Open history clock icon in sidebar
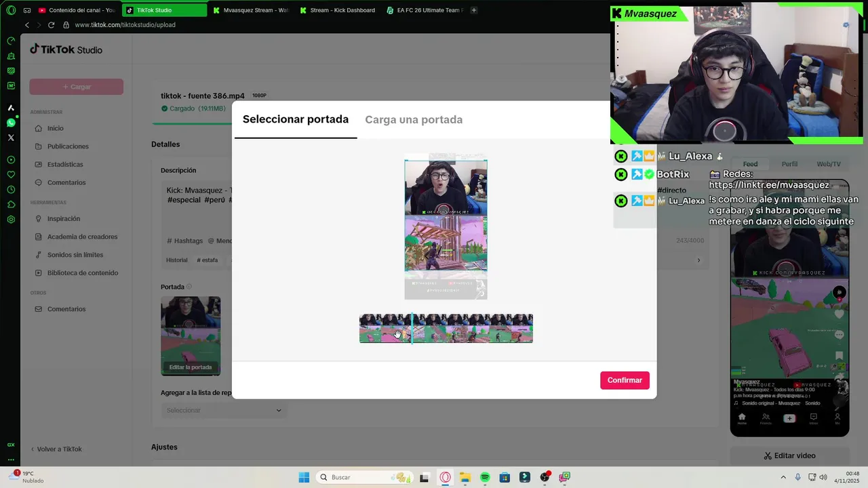This screenshot has width=868, height=488. pos(11,190)
